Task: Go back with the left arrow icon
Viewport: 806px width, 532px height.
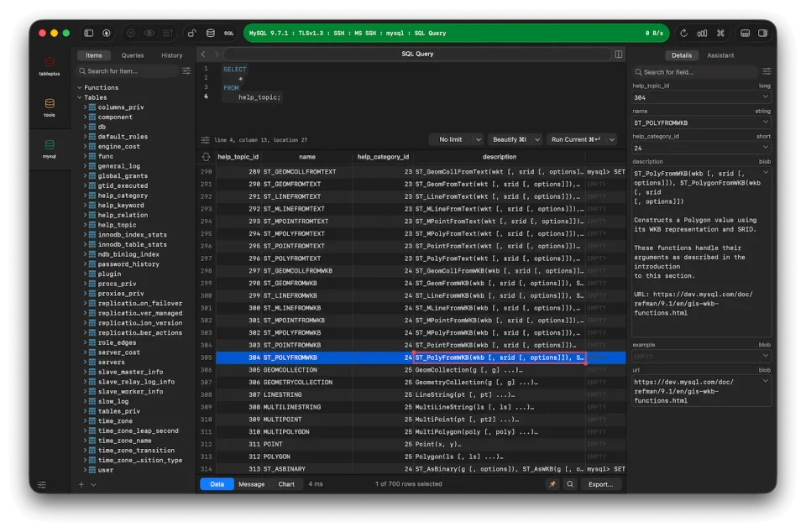Action: [x=203, y=54]
